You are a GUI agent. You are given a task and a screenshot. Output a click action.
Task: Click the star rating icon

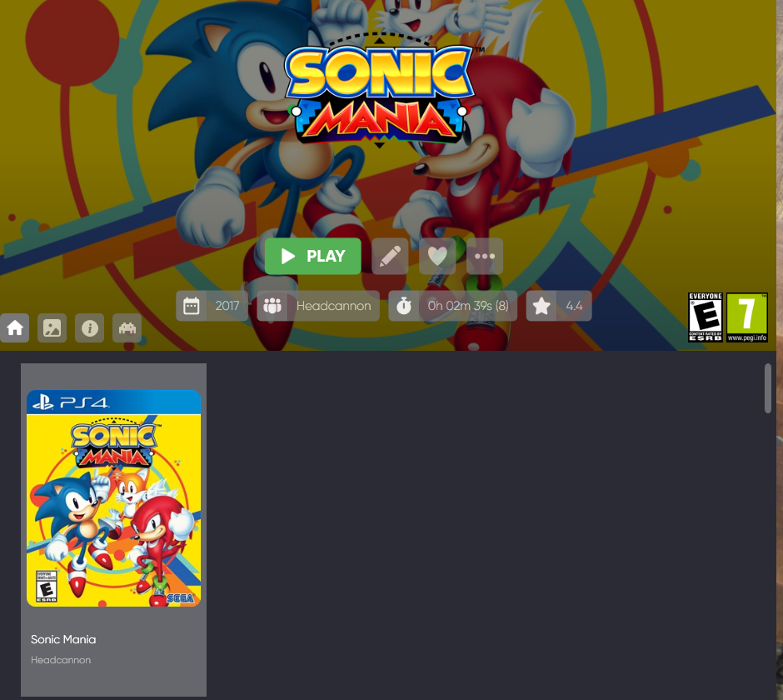point(541,306)
